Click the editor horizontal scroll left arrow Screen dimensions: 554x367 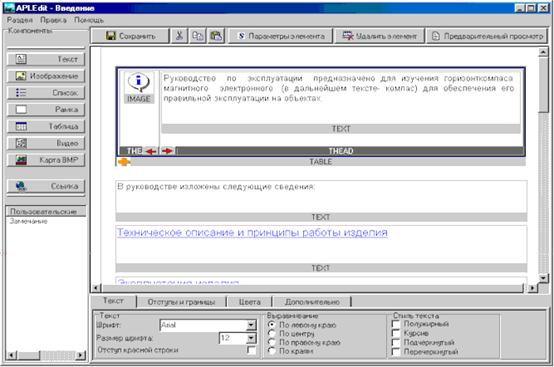pyautogui.click(x=96, y=288)
